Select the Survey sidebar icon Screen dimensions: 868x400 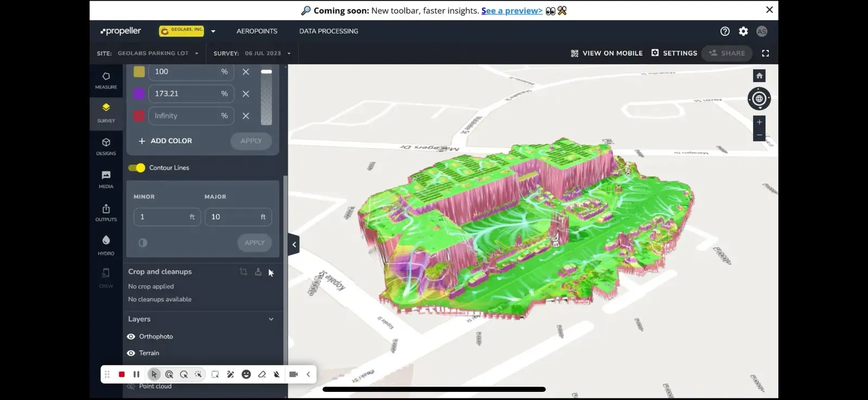tap(106, 113)
